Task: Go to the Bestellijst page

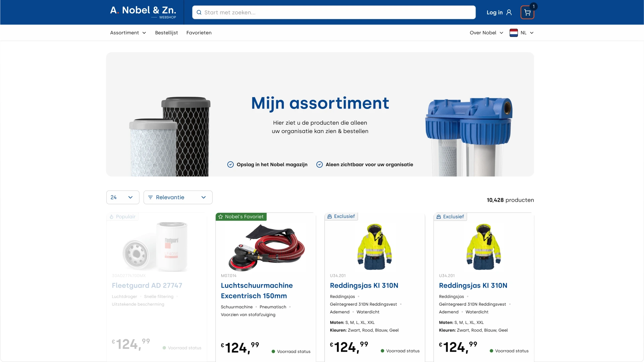Action: (x=166, y=33)
